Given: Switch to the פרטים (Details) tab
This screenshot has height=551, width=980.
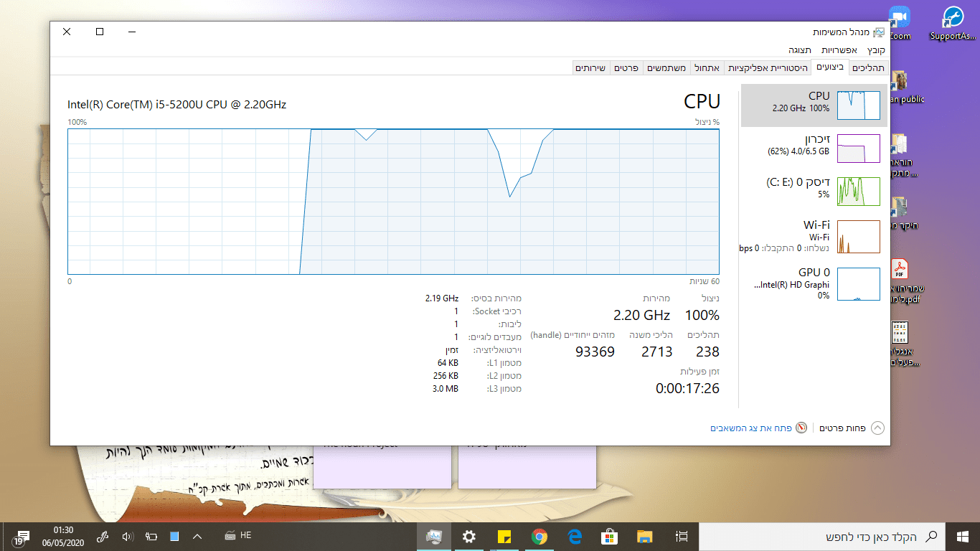Looking at the screenshot, I should pyautogui.click(x=626, y=67).
